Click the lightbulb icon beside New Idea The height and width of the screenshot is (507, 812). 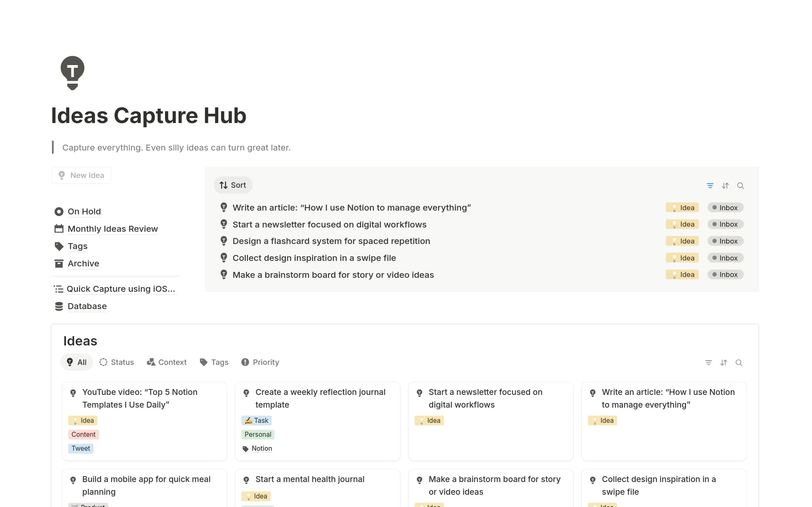pos(62,175)
